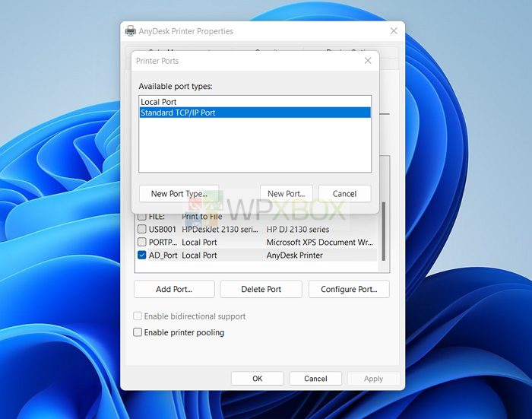This screenshot has height=419, width=532.
Task: Select Microsoft XPS Document Wr... entry
Action: tap(319, 242)
